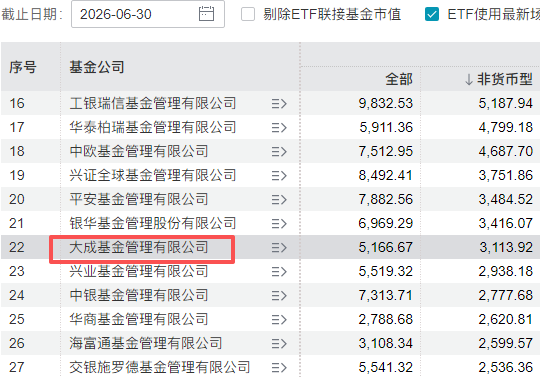Image resolution: width=540 pixels, height=377 pixels.
Task: Click the 2,599.57 non-monetary value cell
Action: coord(506,343)
